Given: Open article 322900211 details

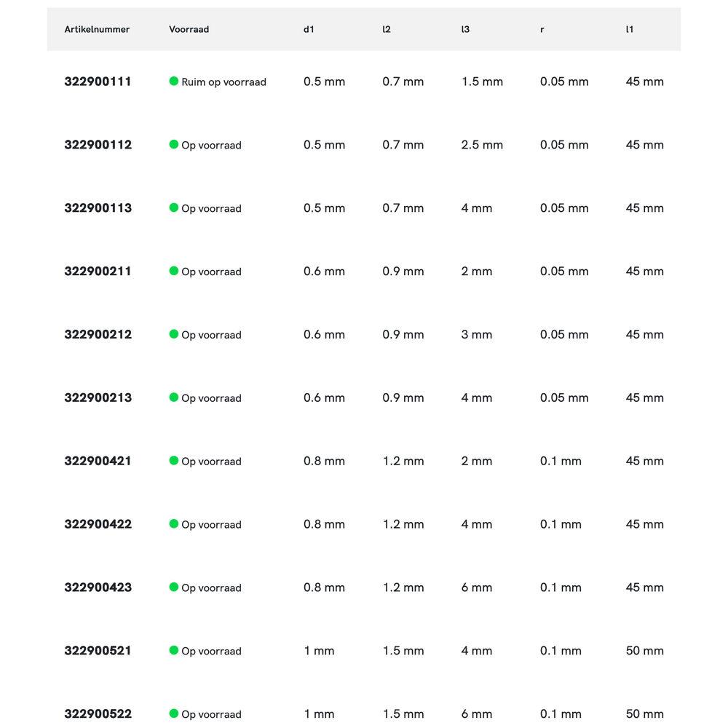Looking at the screenshot, I should pyautogui.click(x=98, y=272).
